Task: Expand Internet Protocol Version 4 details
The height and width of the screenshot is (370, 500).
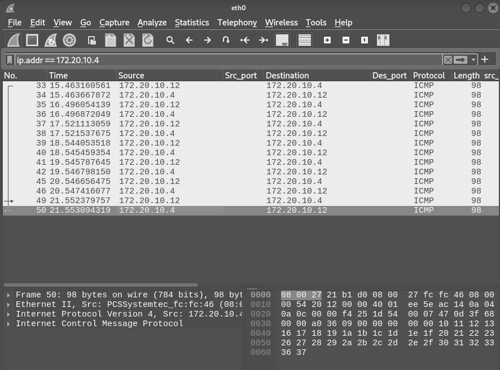Action: point(8,314)
